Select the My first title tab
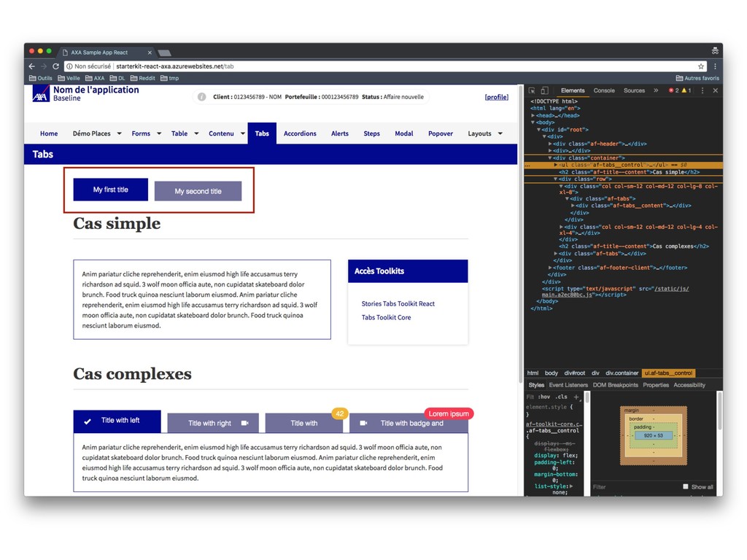 pyautogui.click(x=111, y=190)
